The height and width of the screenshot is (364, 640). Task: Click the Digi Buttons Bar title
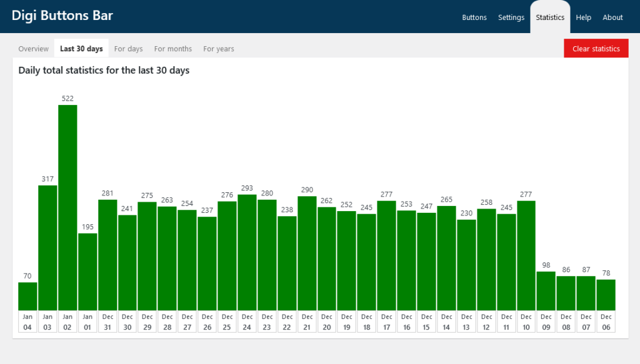(62, 16)
